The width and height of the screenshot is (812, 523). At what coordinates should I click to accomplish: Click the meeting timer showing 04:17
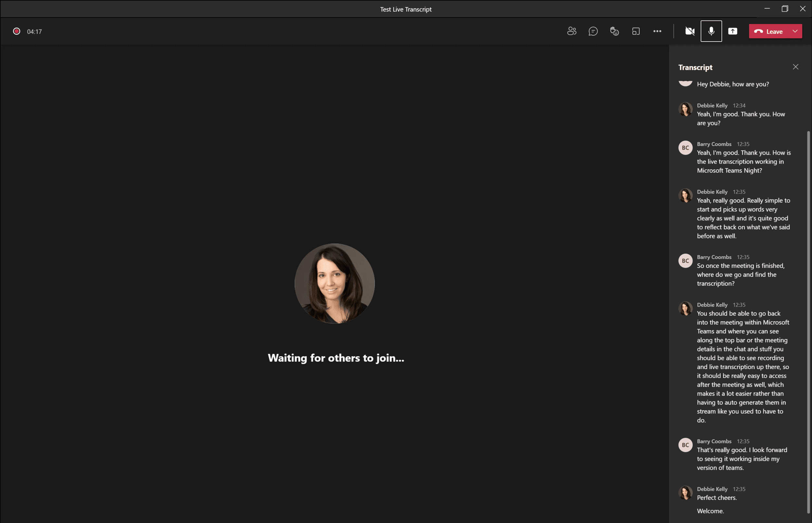34,31
